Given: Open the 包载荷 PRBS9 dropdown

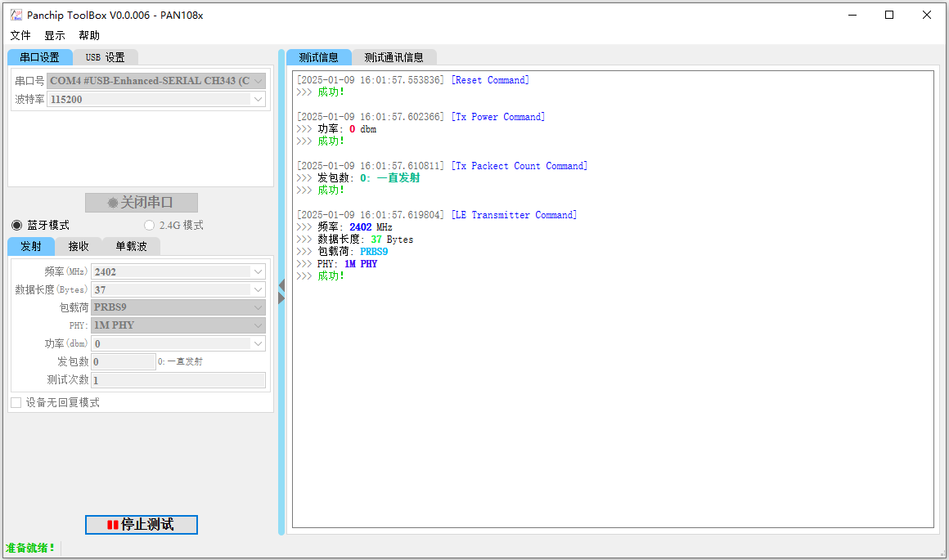Looking at the screenshot, I should click(x=178, y=307).
